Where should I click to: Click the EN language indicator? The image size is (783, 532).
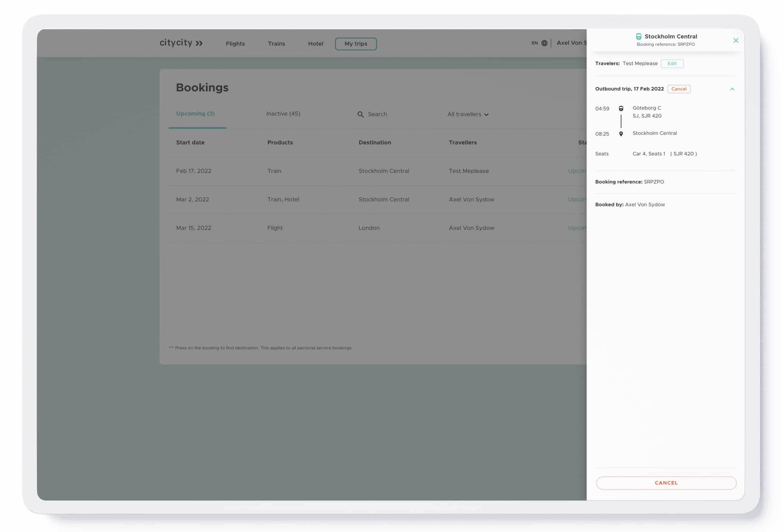pos(534,43)
